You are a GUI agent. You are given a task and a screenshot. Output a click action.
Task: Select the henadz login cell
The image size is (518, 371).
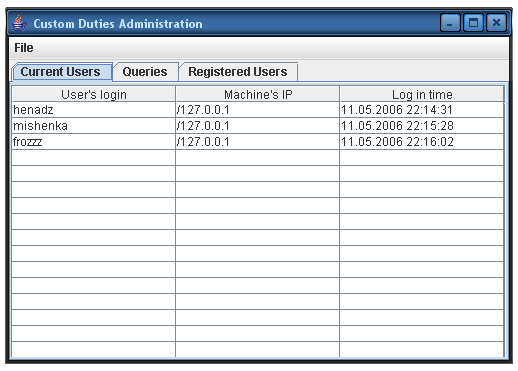[94, 110]
